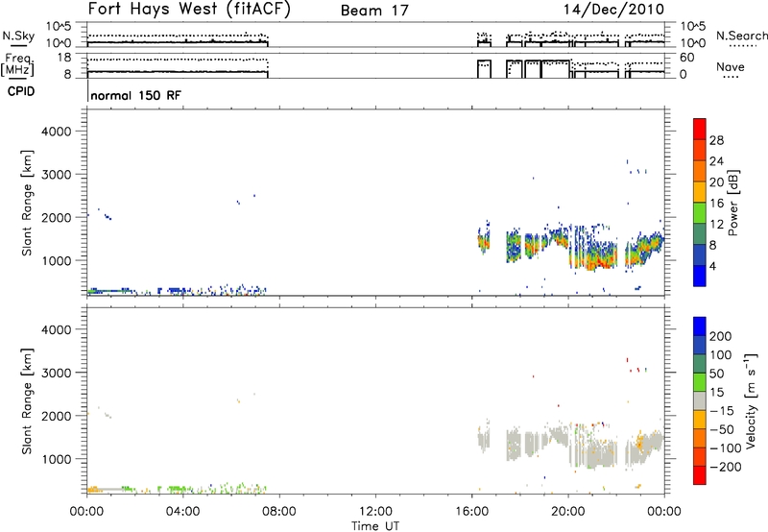This screenshot has width=768, height=532.
Task: Click the '28' tick on power color bar
Action: pos(716,140)
